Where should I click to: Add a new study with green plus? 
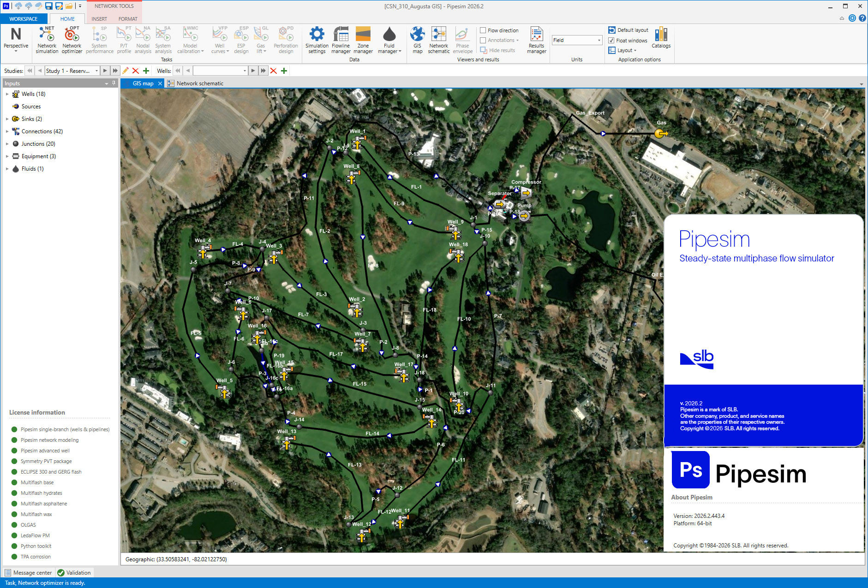point(146,71)
